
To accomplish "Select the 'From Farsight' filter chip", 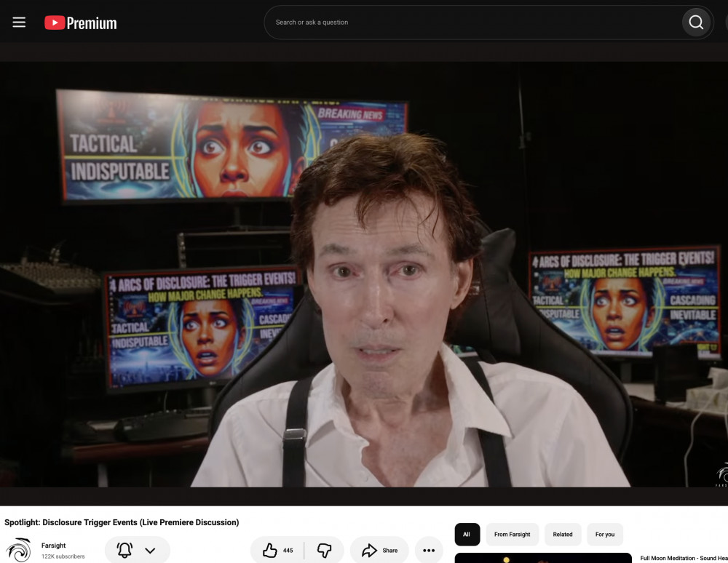I will (512, 534).
